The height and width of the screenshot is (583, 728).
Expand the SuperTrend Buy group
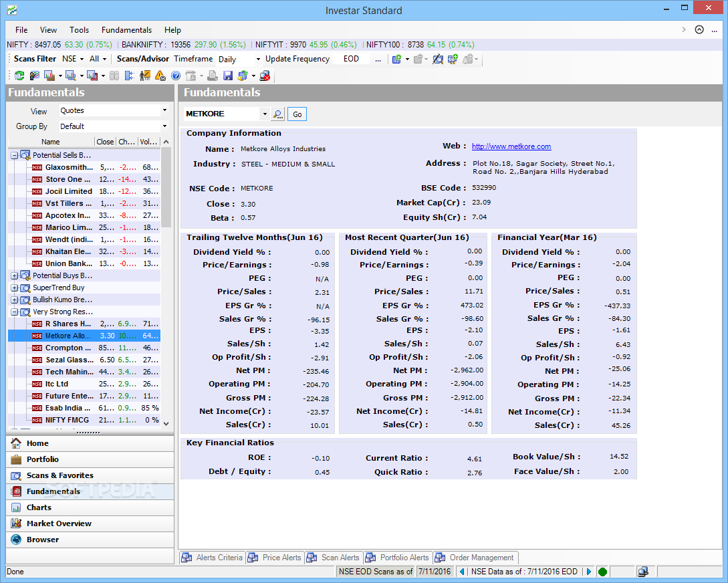click(x=15, y=287)
